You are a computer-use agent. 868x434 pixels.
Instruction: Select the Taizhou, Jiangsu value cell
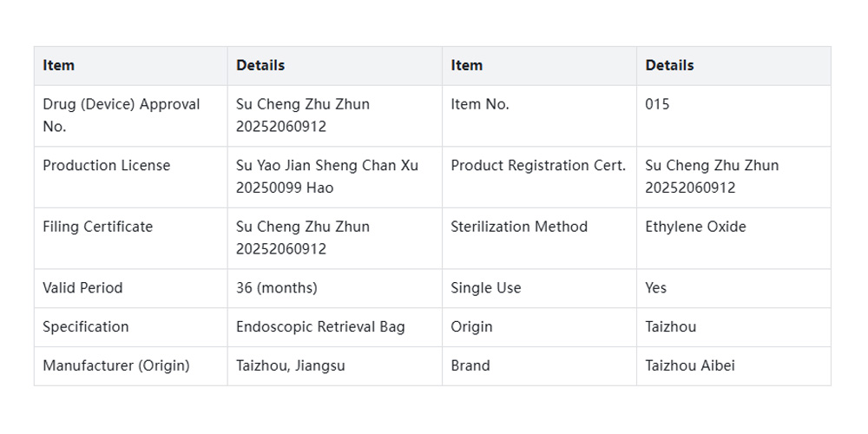point(290,366)
